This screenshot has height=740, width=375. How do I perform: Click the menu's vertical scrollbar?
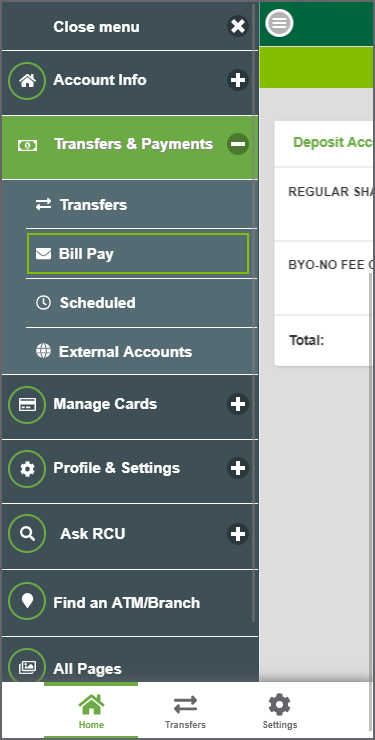pos(254,312)
